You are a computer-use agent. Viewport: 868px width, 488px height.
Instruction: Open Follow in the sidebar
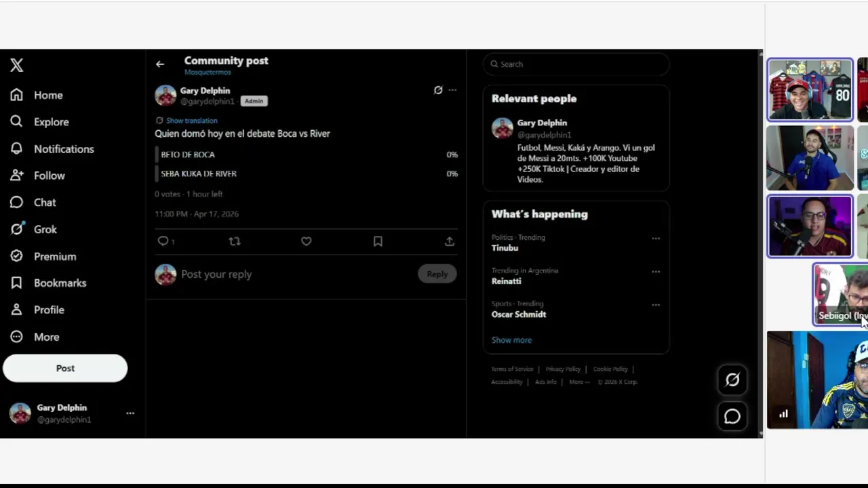point(38,176)
